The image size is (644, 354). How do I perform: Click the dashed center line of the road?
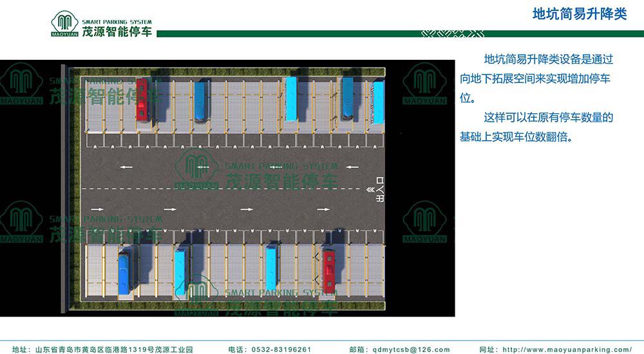coord(225,189)
